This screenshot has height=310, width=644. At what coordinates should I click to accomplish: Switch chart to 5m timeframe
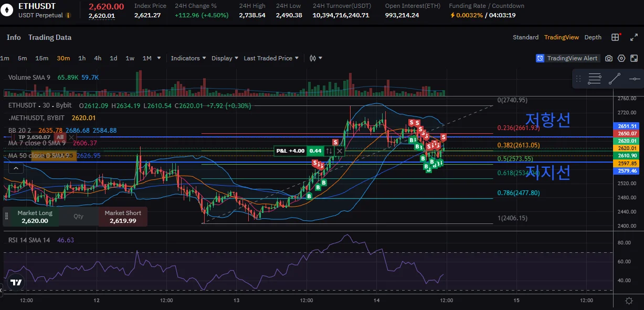(22, 58)
